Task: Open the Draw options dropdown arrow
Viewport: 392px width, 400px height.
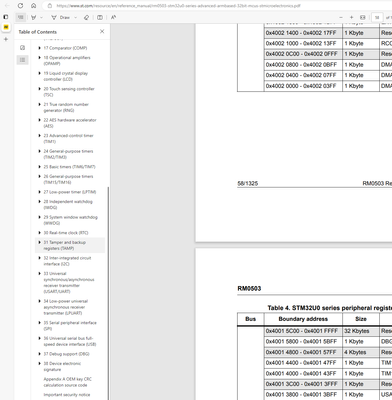Action: coord(76,17)
